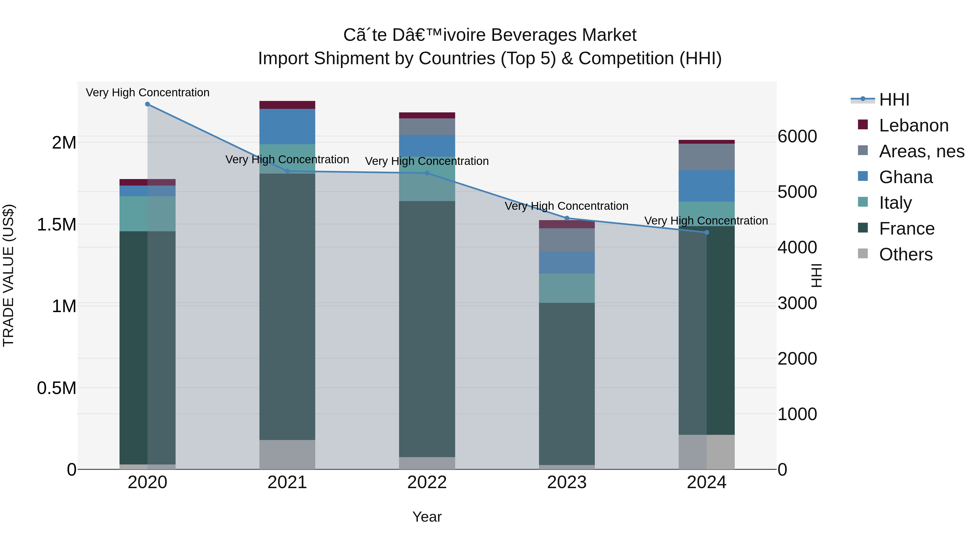
Task: Click the 2024 Very High Concentration annotation
Action: coord(706,221)
